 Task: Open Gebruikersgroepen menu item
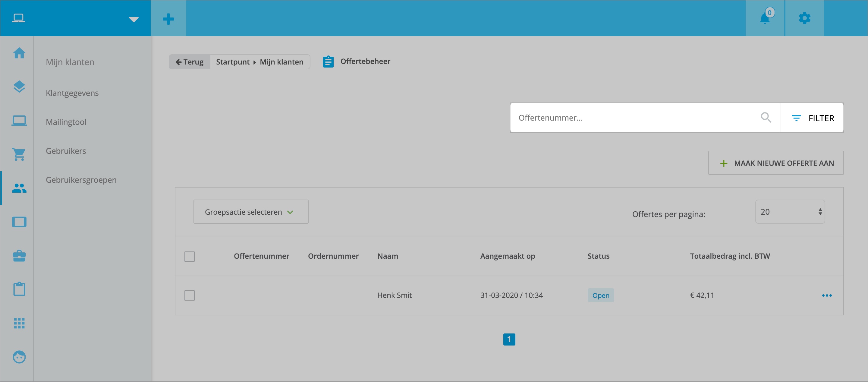(x=81, y=180)
